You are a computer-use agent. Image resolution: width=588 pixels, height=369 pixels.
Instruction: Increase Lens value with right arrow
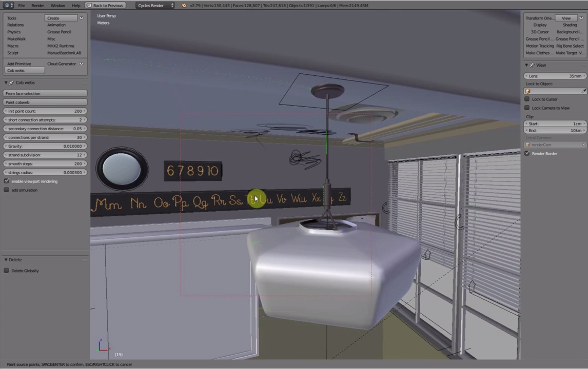[x=584, y=76]
